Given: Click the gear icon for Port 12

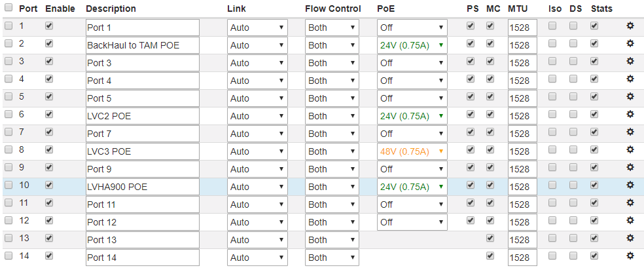Looking at the screenshot, I should point(630,221).
